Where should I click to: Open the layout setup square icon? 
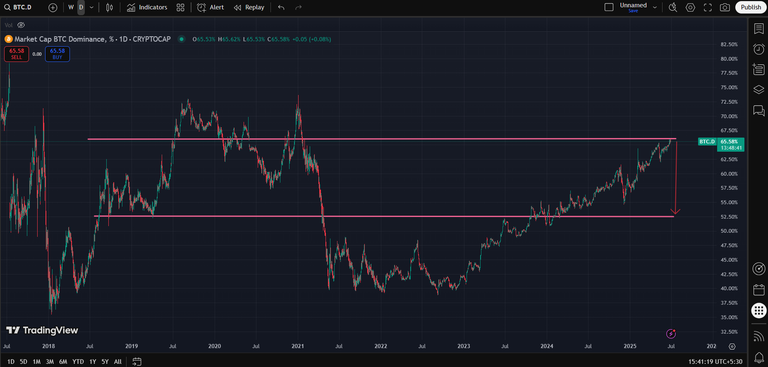609,7
